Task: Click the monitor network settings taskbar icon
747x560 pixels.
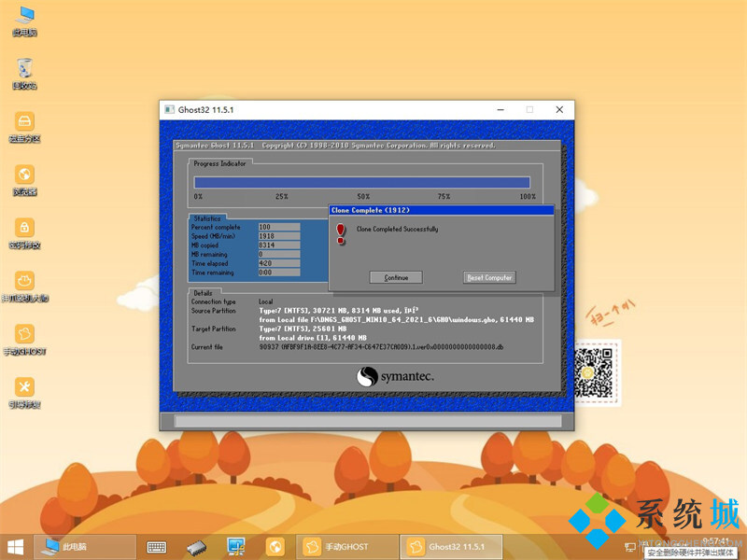Action: click(236, 547)
